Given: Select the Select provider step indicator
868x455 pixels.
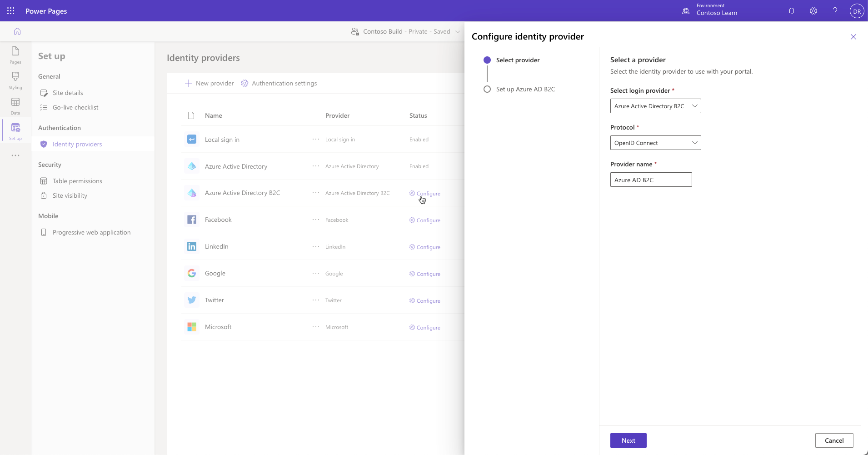Looking at the screenshot, I should [x=487, y=60].
